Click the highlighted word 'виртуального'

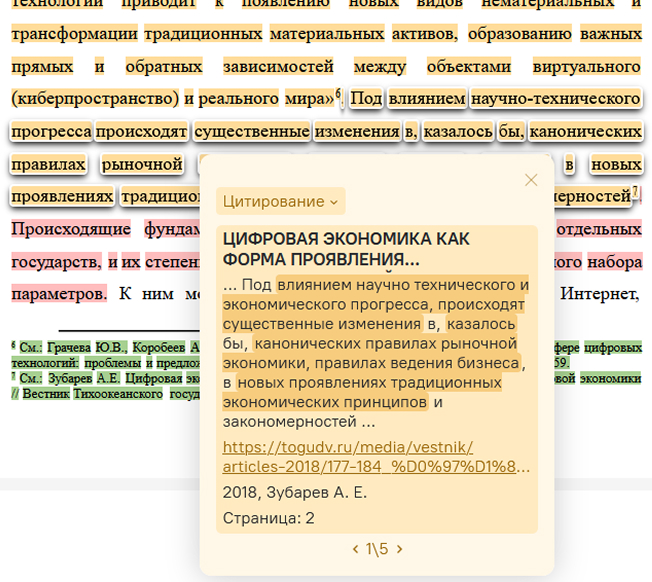coord(587,67)
